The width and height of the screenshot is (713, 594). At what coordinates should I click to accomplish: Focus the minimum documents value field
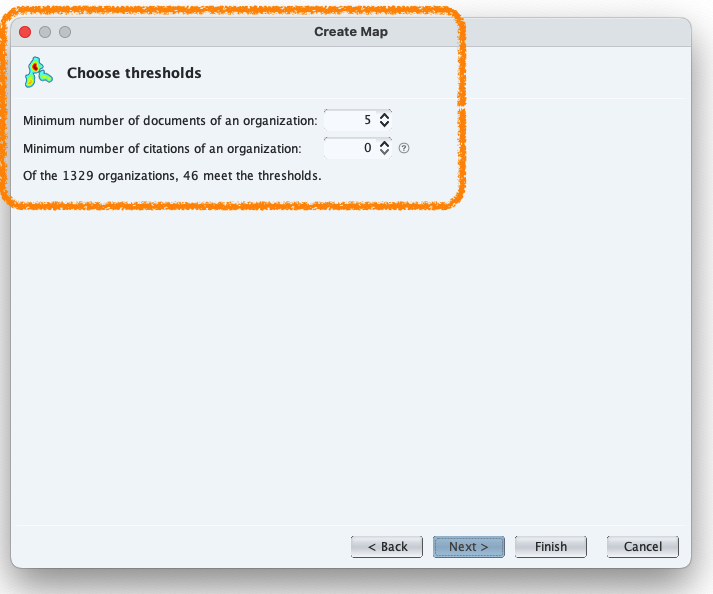click(350, 120)
